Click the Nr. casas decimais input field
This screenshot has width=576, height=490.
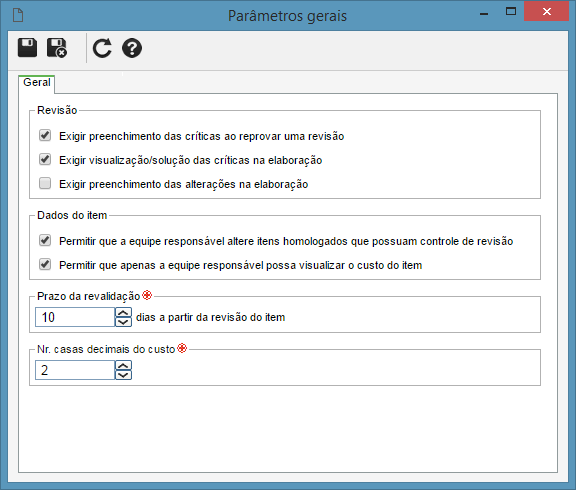click(x=75, y=370)
